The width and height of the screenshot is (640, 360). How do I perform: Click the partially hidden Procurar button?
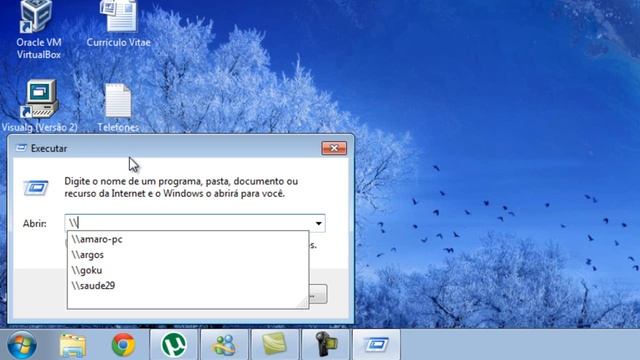click(x=318, y=294)
